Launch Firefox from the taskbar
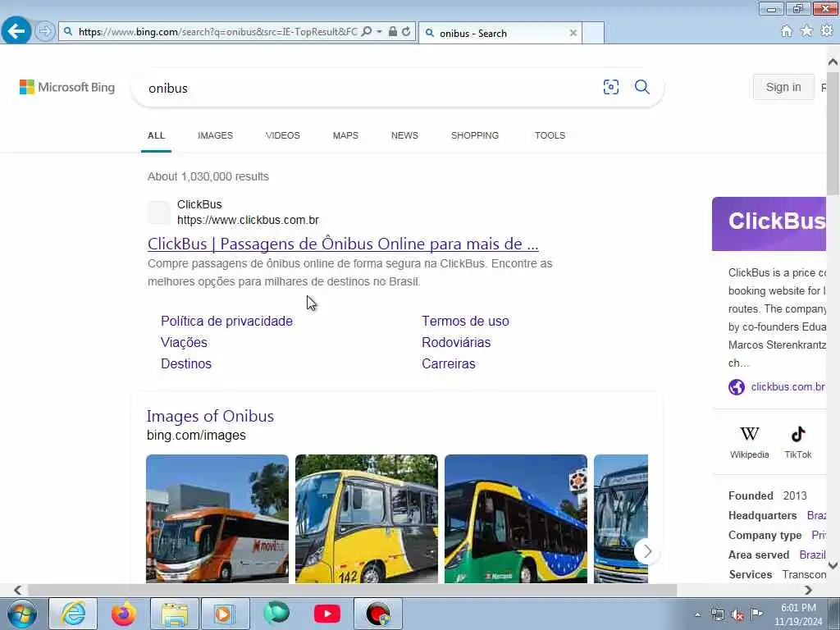 click(124, 614)
